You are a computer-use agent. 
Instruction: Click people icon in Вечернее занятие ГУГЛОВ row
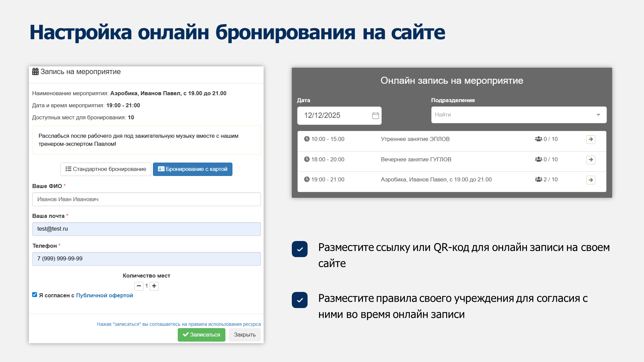pyautogui.click(x=538, y=159)
